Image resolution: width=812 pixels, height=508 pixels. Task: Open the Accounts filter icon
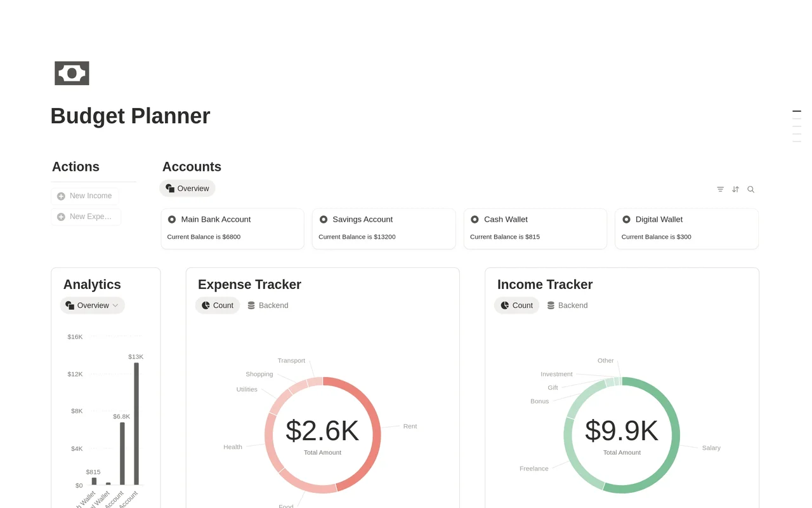[x=720, y=189]
